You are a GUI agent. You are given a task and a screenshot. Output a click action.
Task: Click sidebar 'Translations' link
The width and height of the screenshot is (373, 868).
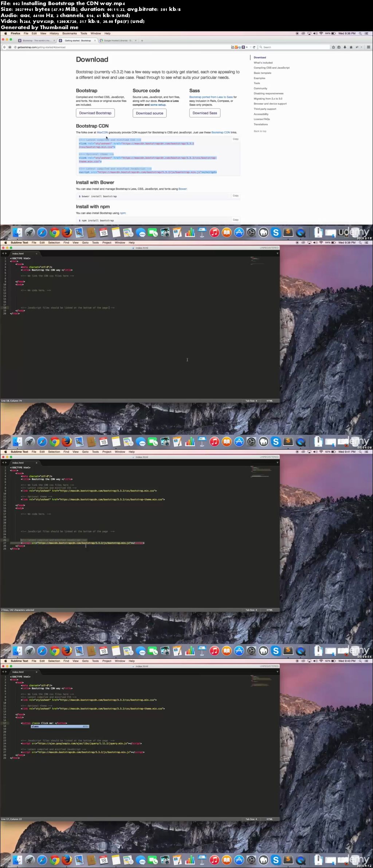(x=261, y=124)
